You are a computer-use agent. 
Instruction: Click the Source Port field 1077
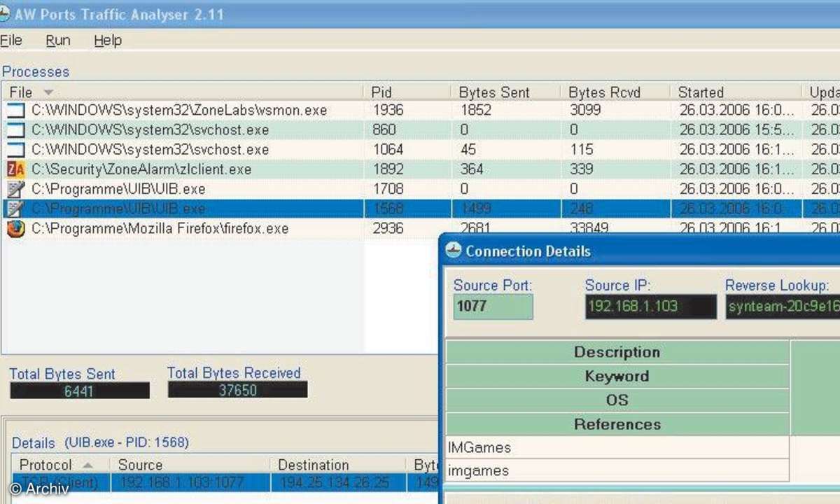493,307
